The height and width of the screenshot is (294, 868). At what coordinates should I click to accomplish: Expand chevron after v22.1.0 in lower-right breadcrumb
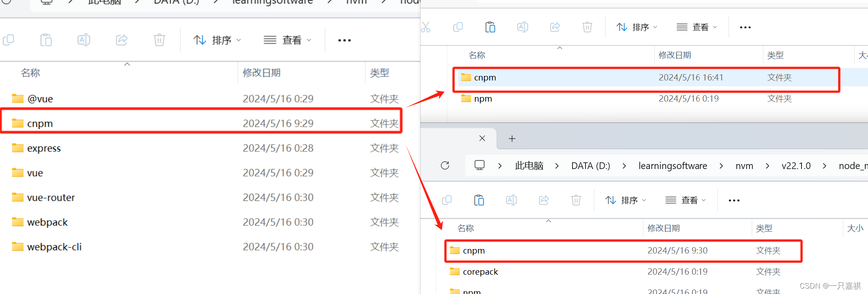[x=824, y=166]
